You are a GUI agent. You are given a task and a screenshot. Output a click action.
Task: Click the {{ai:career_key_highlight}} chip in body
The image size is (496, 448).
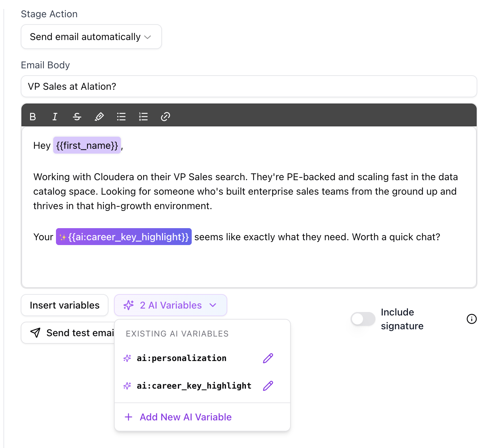pyautogui.click(x=124, y=237)
